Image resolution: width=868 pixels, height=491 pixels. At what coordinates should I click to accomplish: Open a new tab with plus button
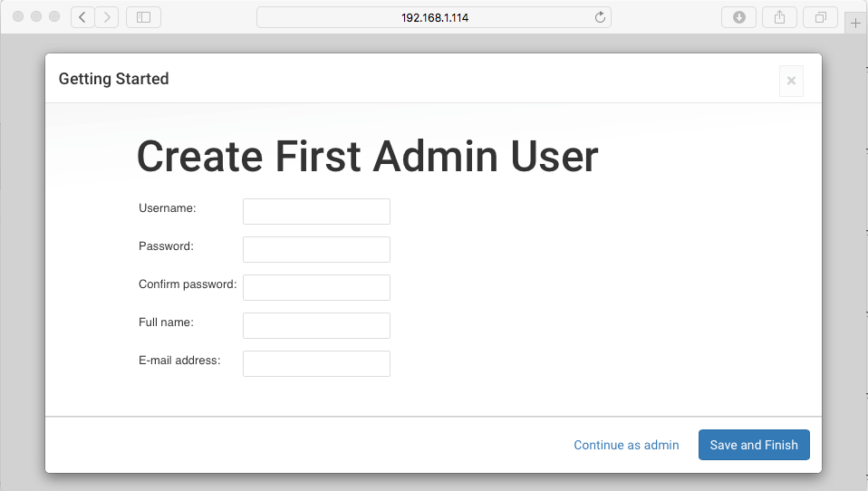pos(855,24)
